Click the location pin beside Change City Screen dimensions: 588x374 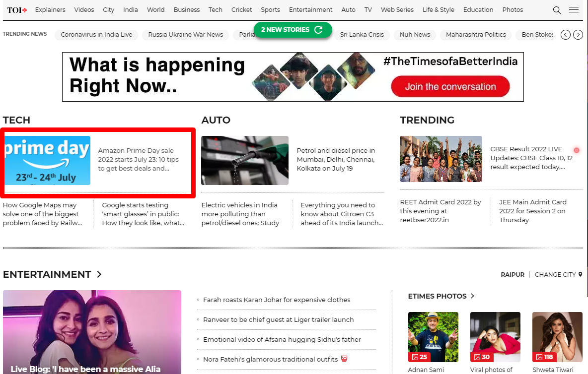(580, 274)
